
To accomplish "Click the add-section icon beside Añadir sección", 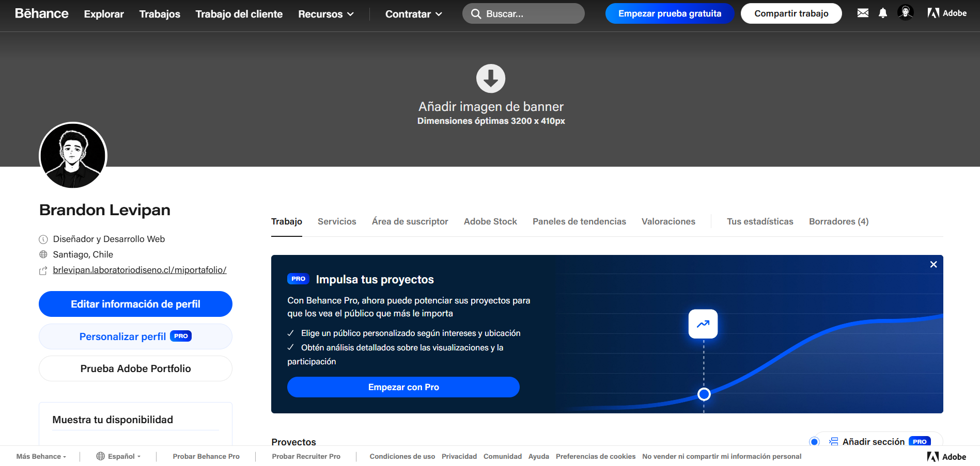I will 833,441.
